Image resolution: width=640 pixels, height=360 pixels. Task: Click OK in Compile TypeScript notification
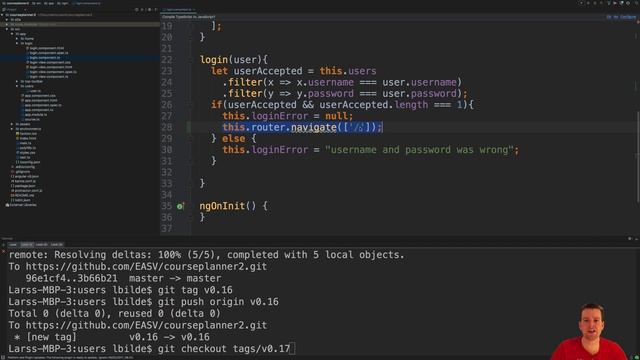click(x=609, y=17)
